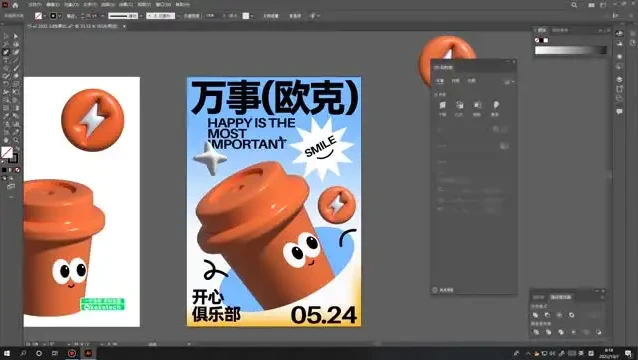
Task: Select the Magic Wand tool
Action: click(x=6, y=44)
